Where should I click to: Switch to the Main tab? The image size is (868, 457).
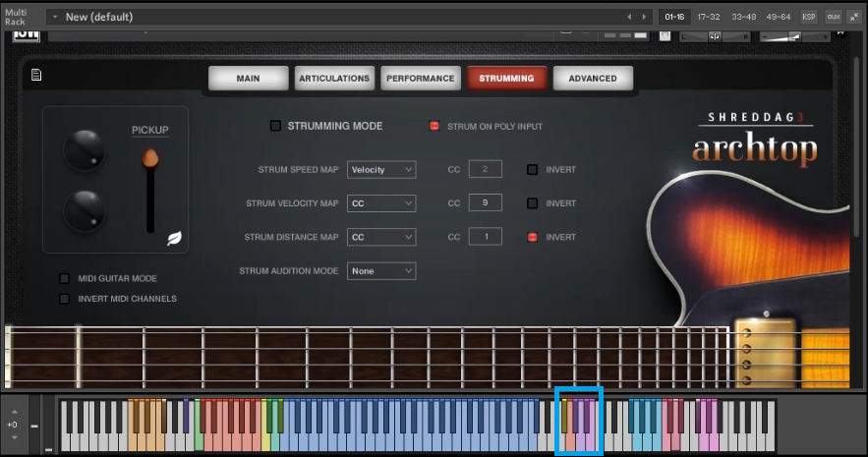click(x=248, y=78)
